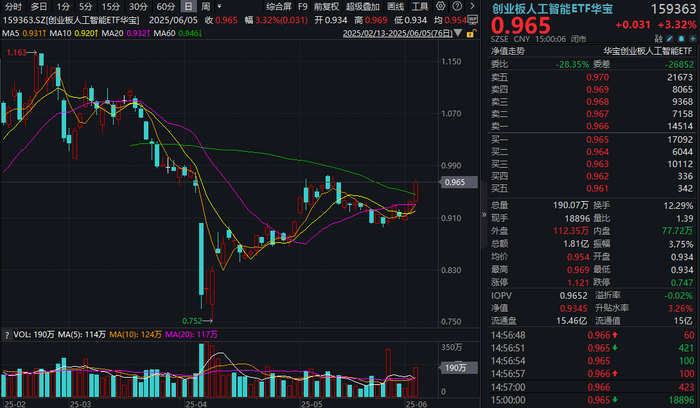Switch to the 分时 intraday tab
This screenshot has width=700, height=408.
pyautogui.click(x=13, y=6)
